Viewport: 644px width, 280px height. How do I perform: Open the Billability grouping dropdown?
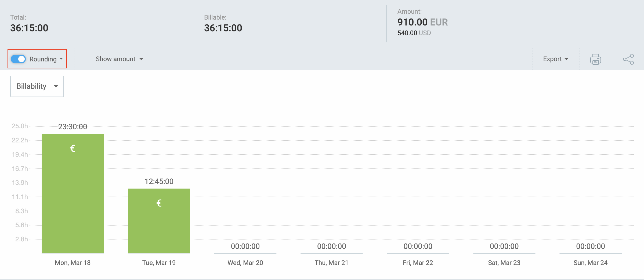[x=37, y=86]
